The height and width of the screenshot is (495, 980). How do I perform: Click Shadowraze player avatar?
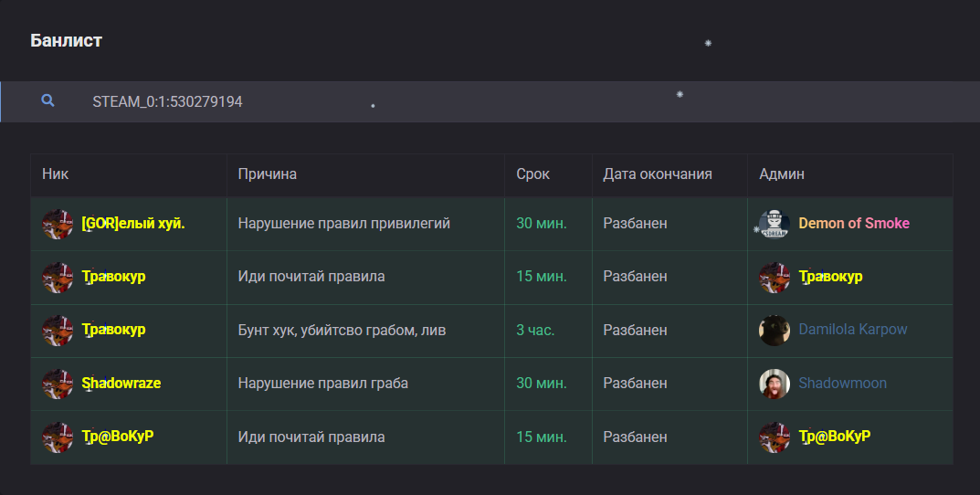[58, 384]
